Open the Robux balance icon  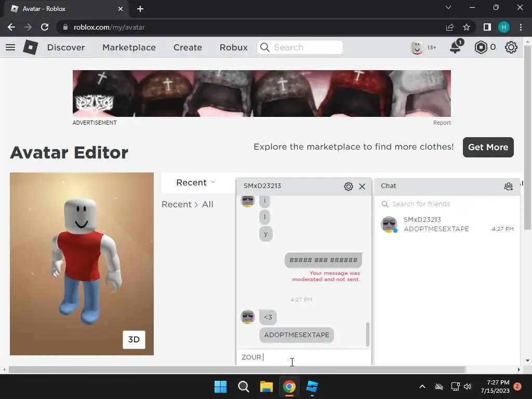[481, 47]
